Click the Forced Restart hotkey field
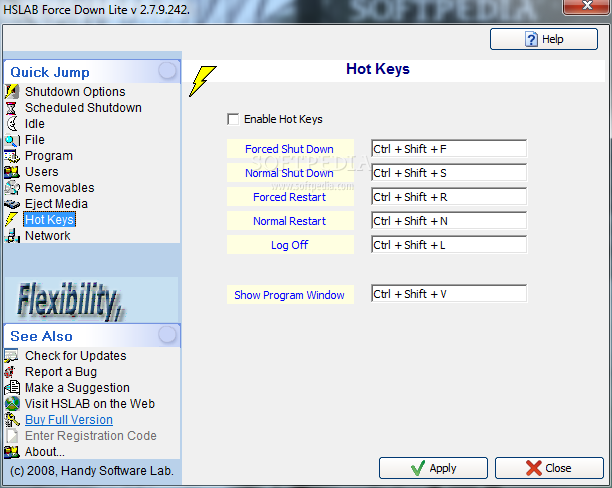This screenshot has width=612, height=488. (449, 197)
